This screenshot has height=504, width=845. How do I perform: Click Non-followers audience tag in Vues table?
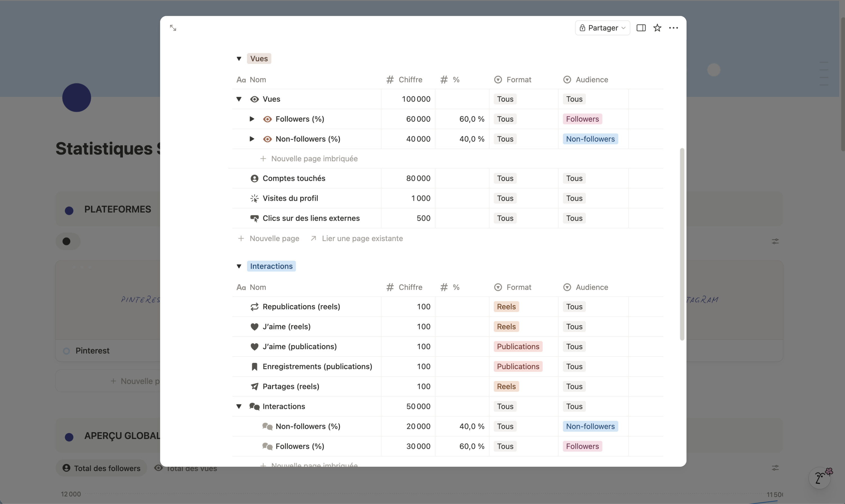590,139
